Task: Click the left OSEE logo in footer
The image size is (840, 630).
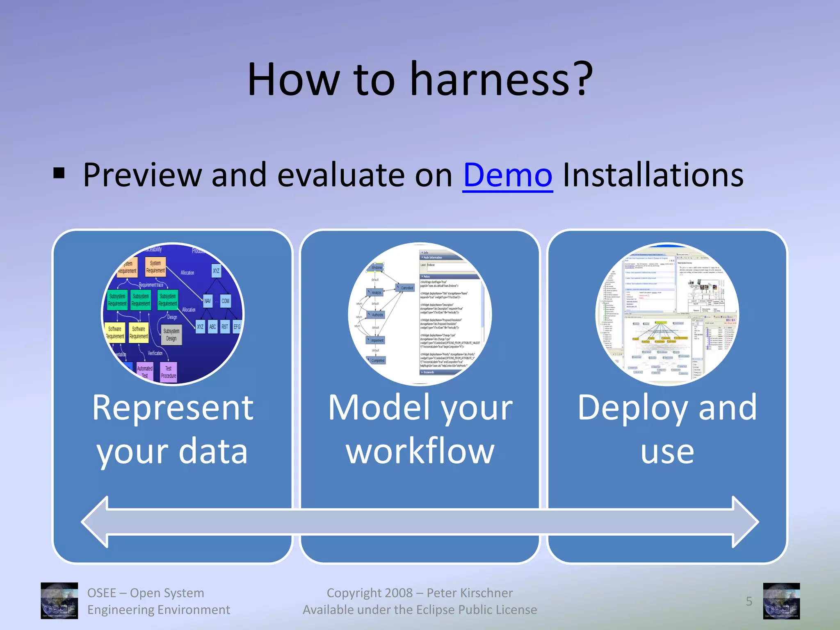Action: point(59,600)
